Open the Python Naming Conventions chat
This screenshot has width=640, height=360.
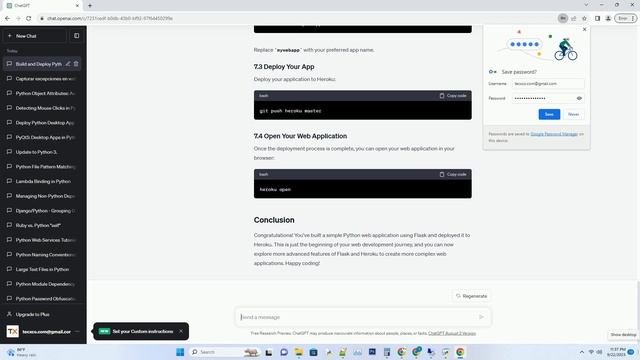pyautogui.click(x=42, y=255)
